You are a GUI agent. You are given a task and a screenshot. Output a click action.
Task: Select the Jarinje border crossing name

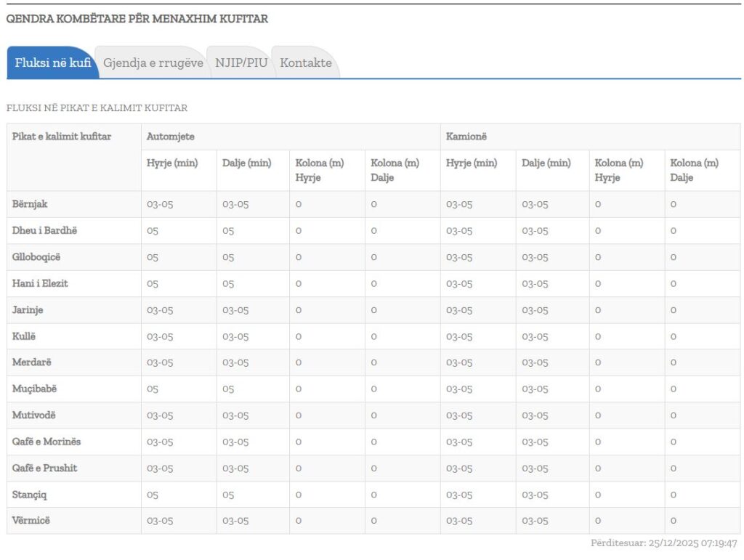(x=28, y=310)
